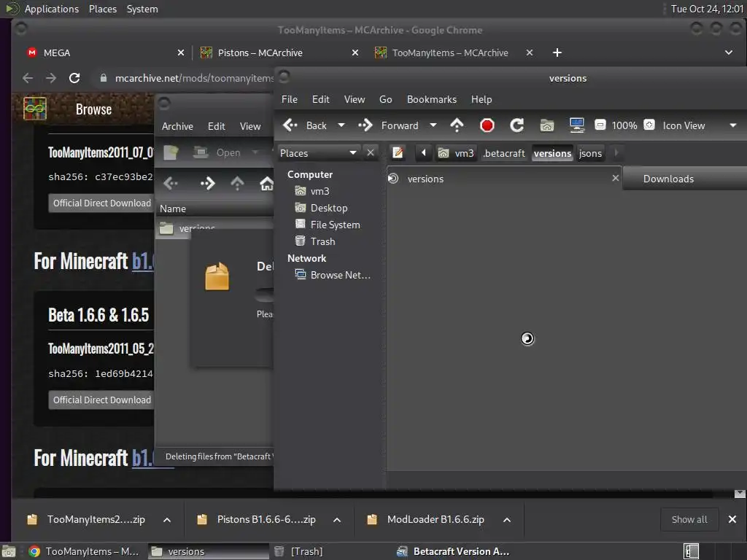This screenshot has height=560, width=747.
Task: Click the MCArchive site logo
Action: pos(35,109)
